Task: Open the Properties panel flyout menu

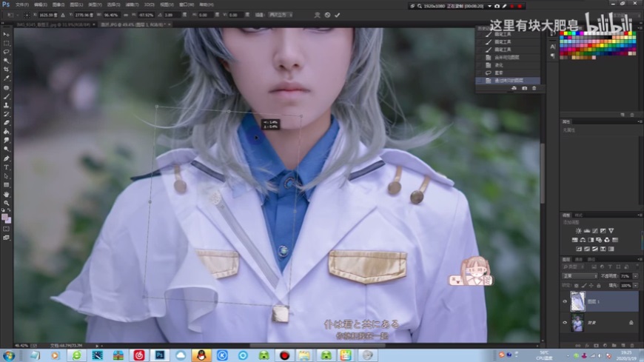Action: click(639, 122)
